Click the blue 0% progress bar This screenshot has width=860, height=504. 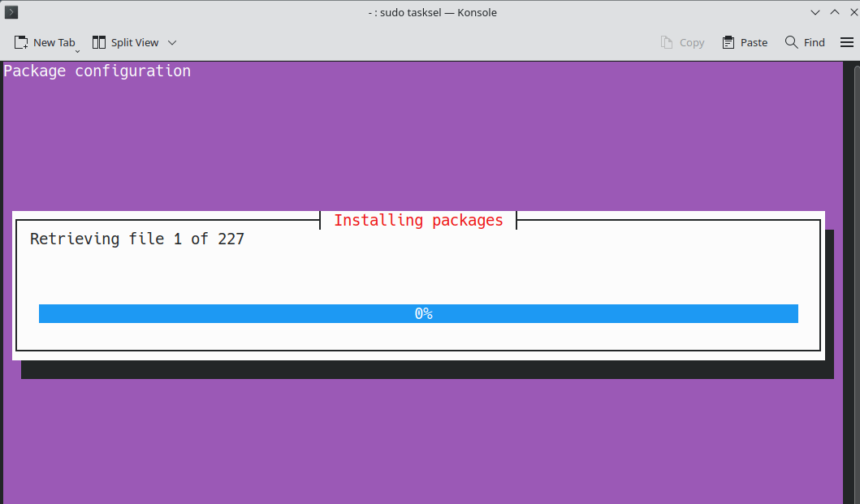pos(418,314)
